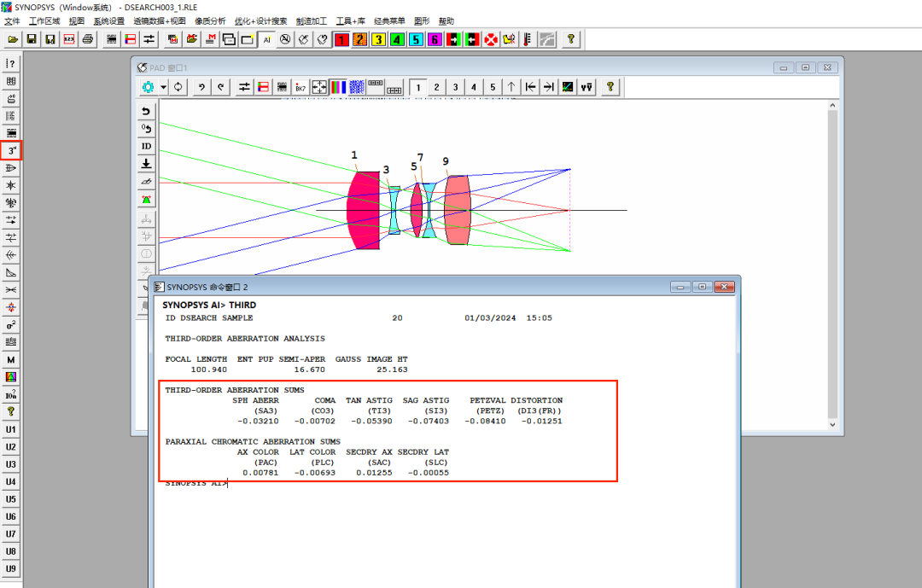Click the blue dotted pattern icon in PAD toolbar

pyautogui.click(x=357, y=87)
